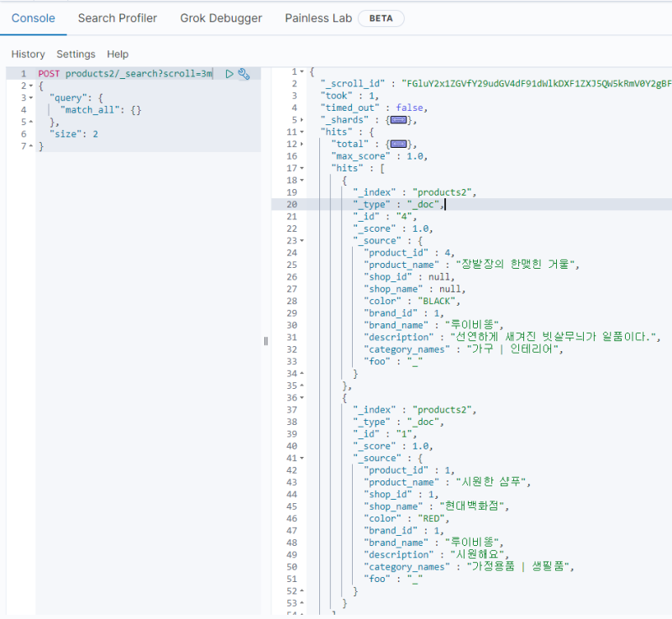Collapse first _source object on response line 23
The height and width of the screenshot is (619, 672).
pyautogui.click(x=302, y=241)
